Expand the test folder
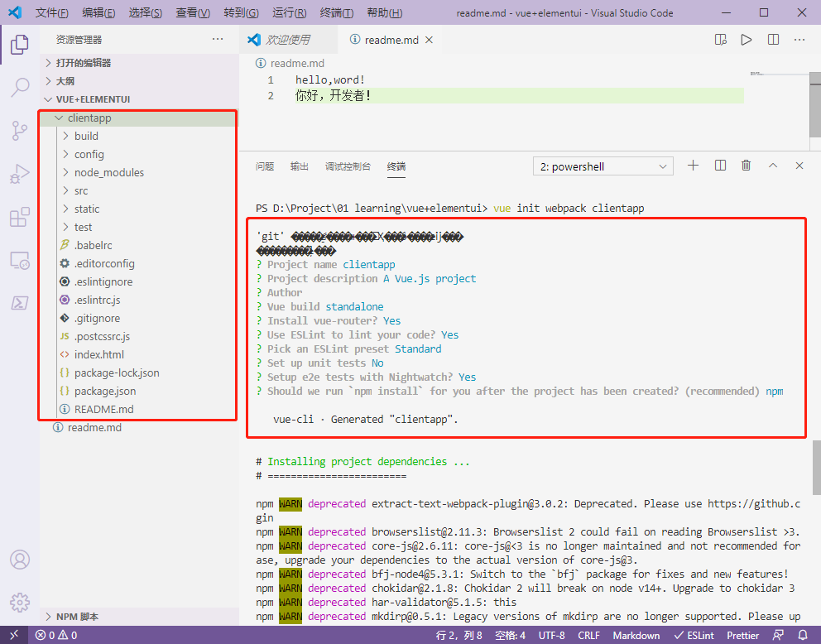This screenshot has height=644, width=821. pyautogui.click(x=140, y=228)
